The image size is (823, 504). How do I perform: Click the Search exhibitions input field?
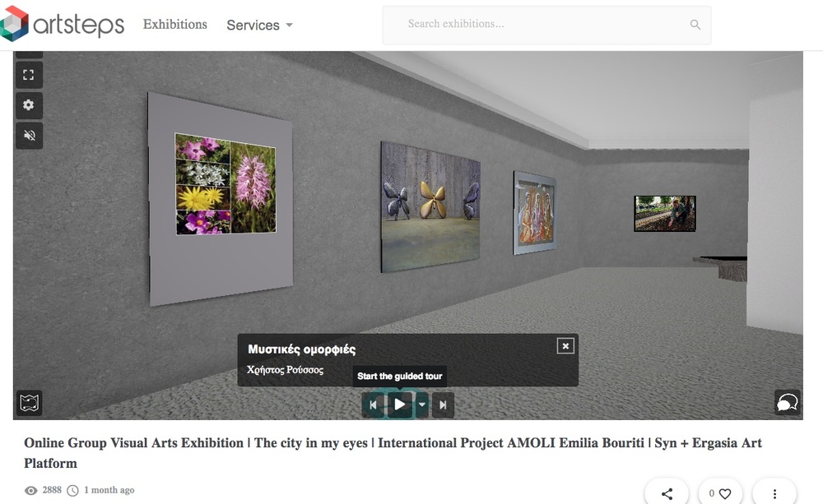coord(535,25)
